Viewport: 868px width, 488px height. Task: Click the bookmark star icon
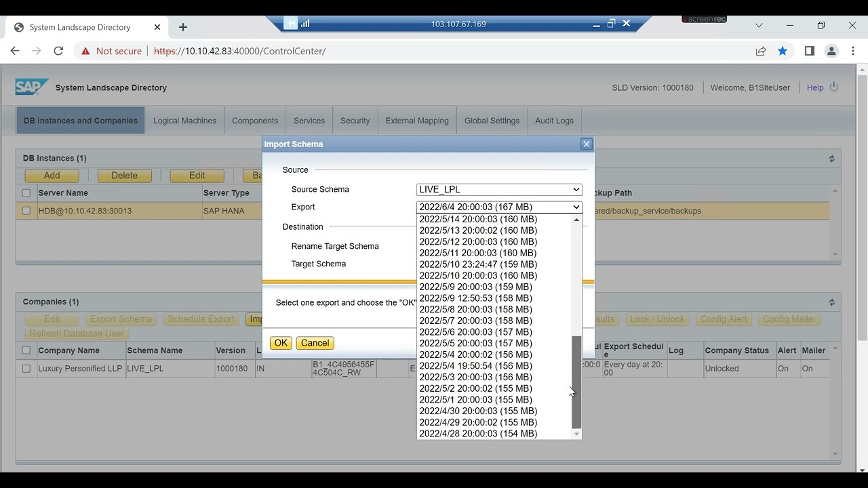point(783,51)
